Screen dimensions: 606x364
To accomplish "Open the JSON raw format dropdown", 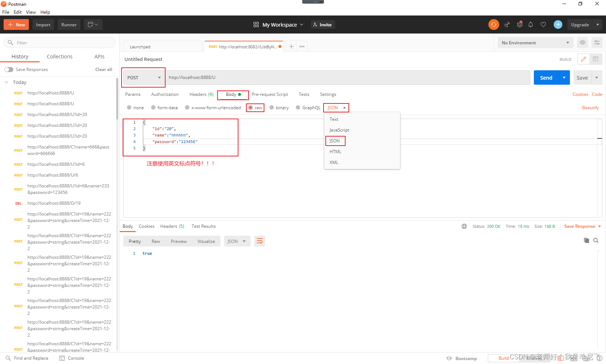I will [336, 108].
